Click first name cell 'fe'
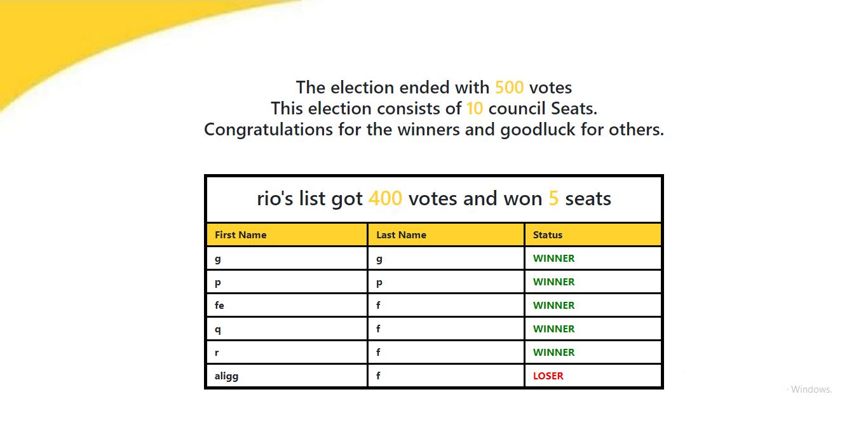The width and height of the screenshot is (868, 427). (220, 305)
